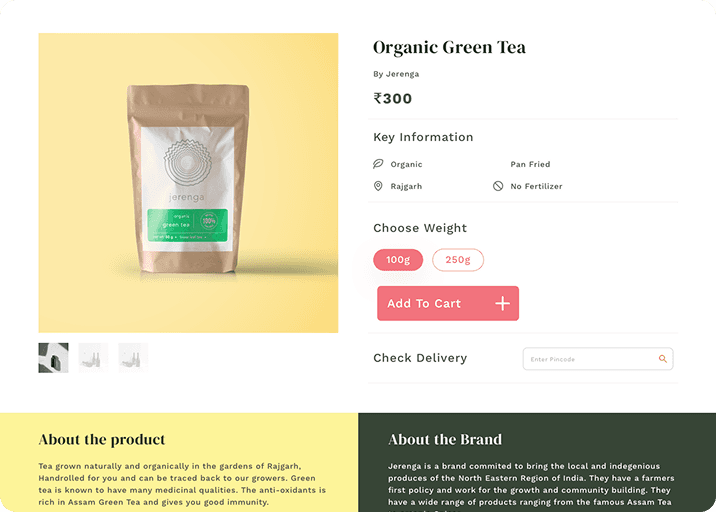Click the pincode search magnifier icon

(663, 359)
